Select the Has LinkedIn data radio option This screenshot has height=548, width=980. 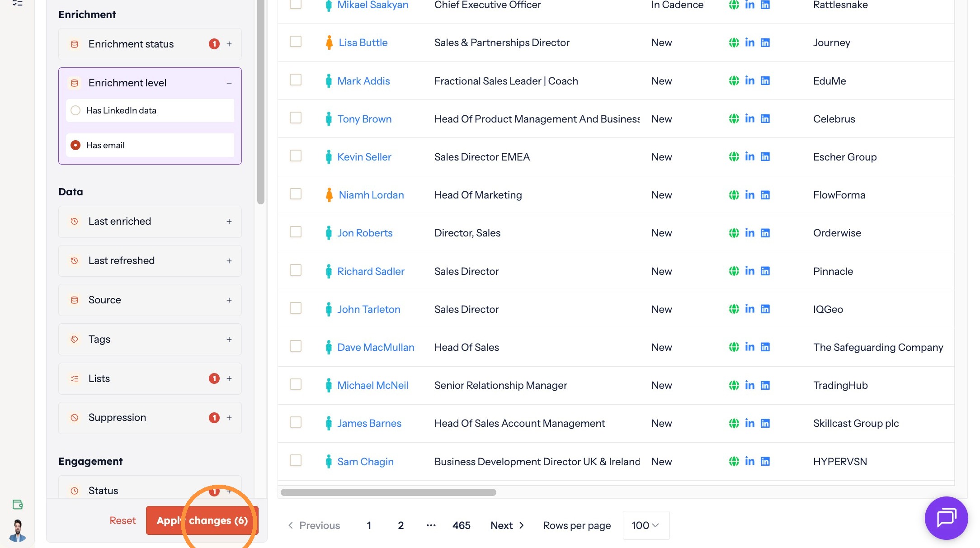point(75,110)
